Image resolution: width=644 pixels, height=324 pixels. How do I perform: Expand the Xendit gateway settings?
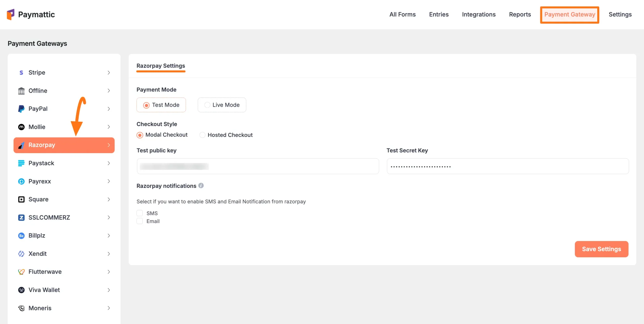click(x=109, y=254)
